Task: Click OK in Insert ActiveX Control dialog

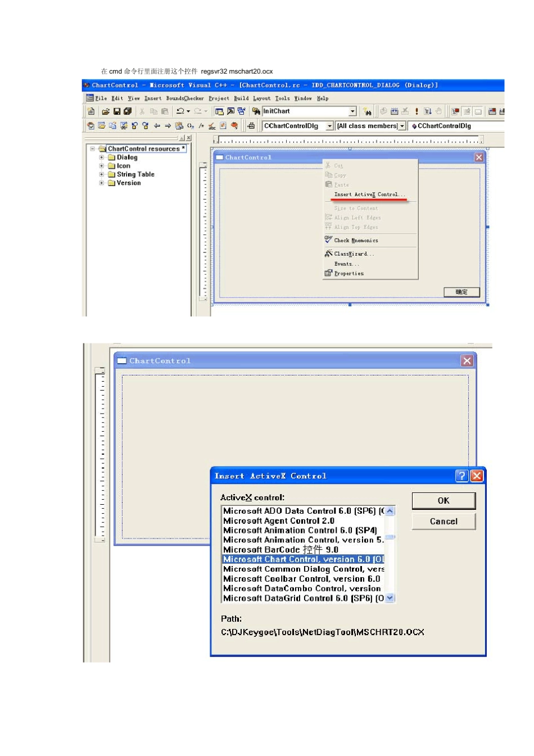Action: point(444,500)
